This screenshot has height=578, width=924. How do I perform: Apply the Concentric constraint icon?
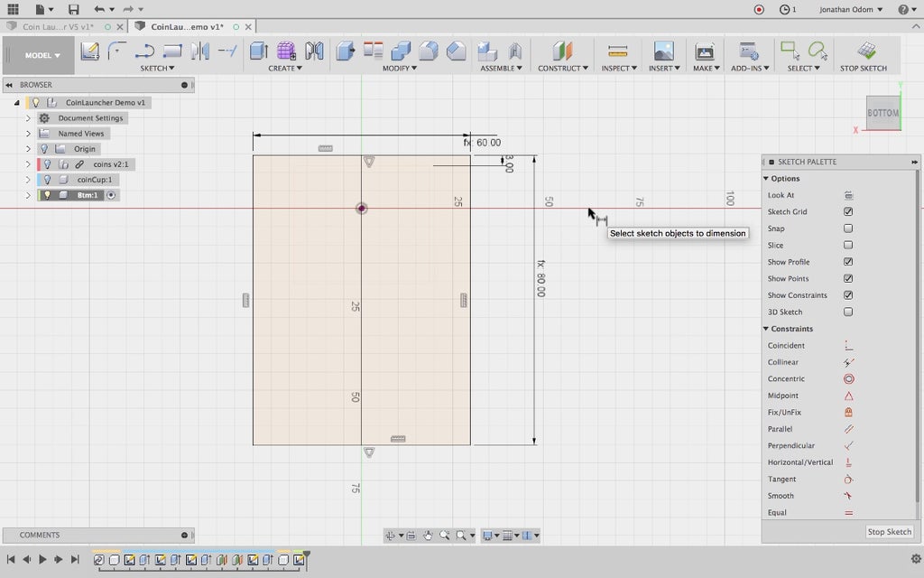(848, 379)
